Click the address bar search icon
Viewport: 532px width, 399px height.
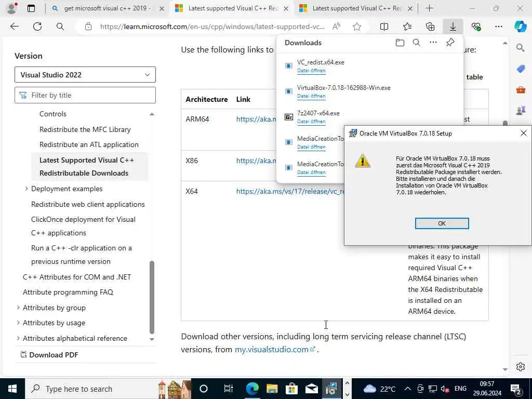click(60, 26)
